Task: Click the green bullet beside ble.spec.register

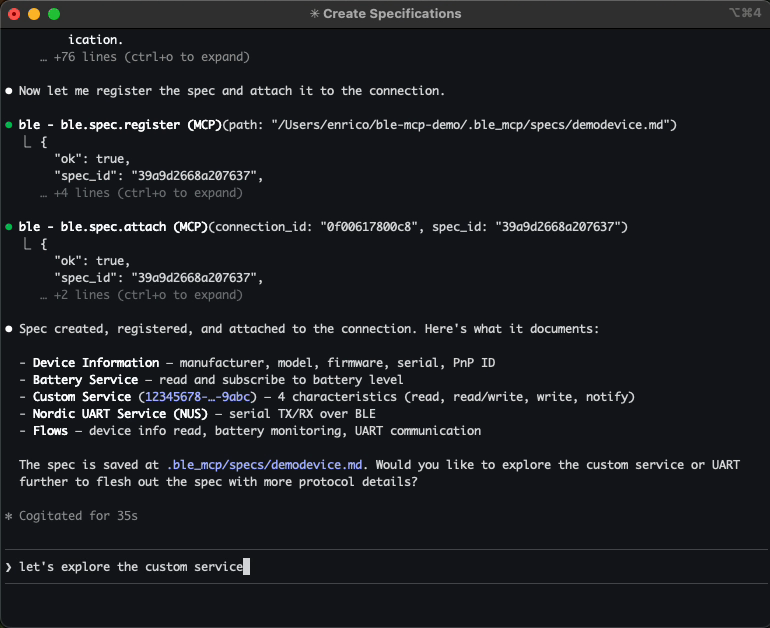Action: point(9,125)
